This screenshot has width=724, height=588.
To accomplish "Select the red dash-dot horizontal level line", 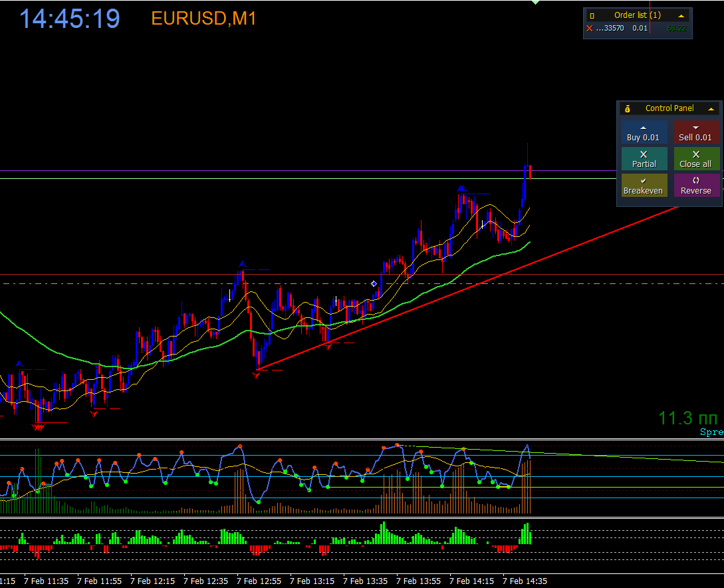I will pyautogui.click(x=185, y=283).
